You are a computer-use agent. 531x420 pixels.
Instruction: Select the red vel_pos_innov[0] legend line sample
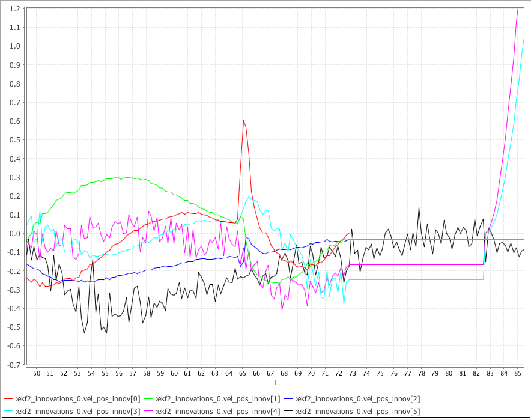pyautogui.click(x=8, y=397)
